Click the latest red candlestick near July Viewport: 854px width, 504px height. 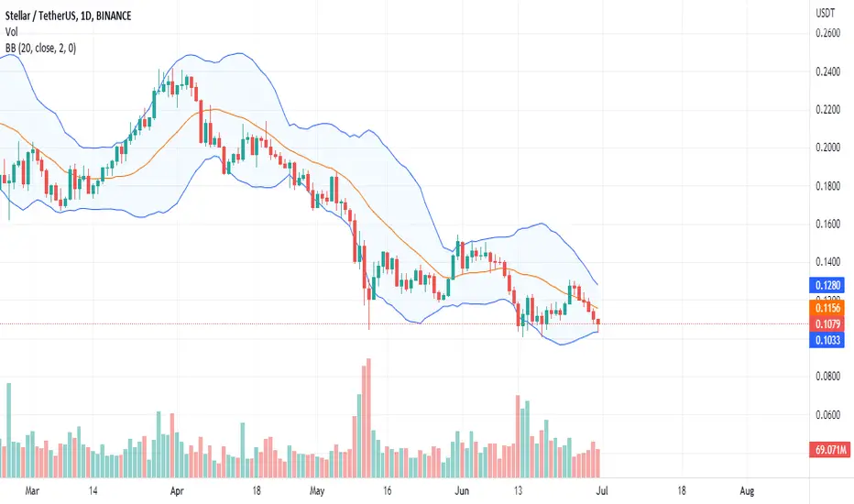[598, 324]
